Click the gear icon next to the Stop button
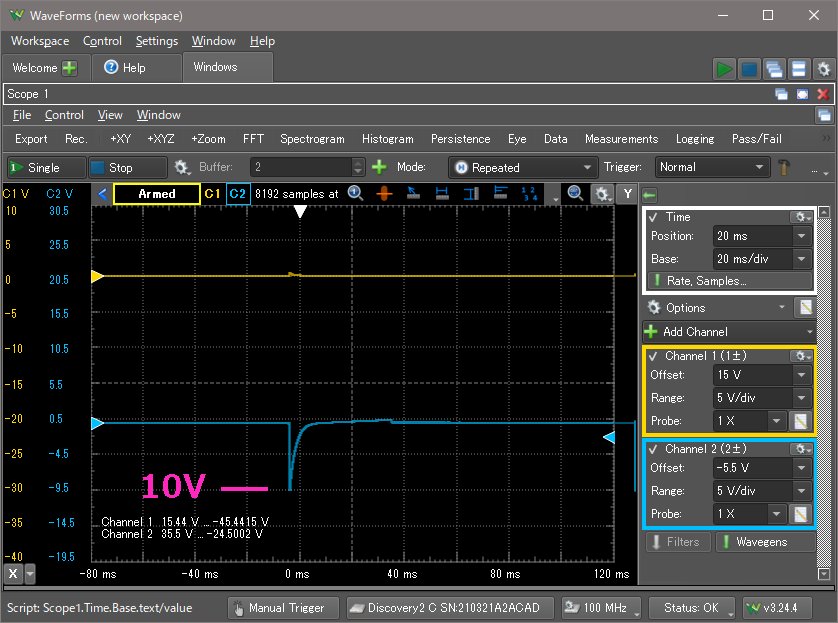Screen dimensions: 838x623 click(x=182, y=168)
